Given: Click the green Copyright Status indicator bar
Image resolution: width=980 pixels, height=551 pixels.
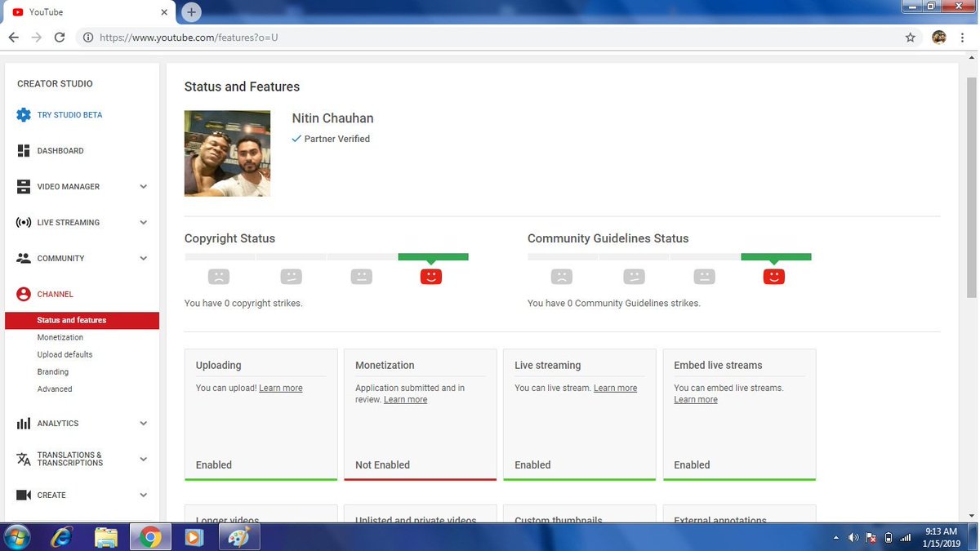Looking at the screenshot, I should pos(434,256).
